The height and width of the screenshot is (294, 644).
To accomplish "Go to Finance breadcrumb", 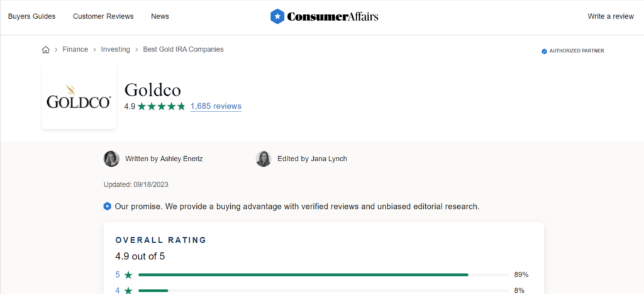I will coord(75,49).
